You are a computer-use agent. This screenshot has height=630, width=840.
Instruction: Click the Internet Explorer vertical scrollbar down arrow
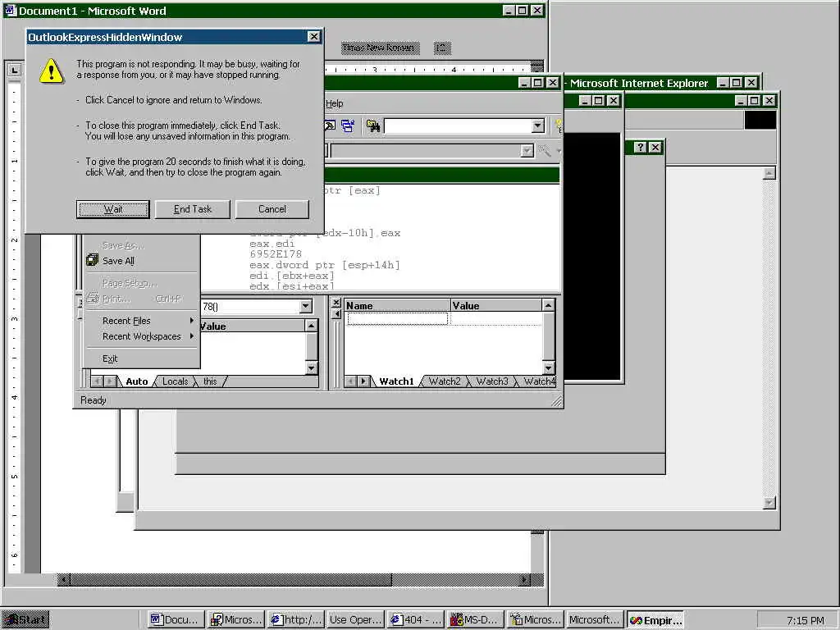(x=769, y=503)
